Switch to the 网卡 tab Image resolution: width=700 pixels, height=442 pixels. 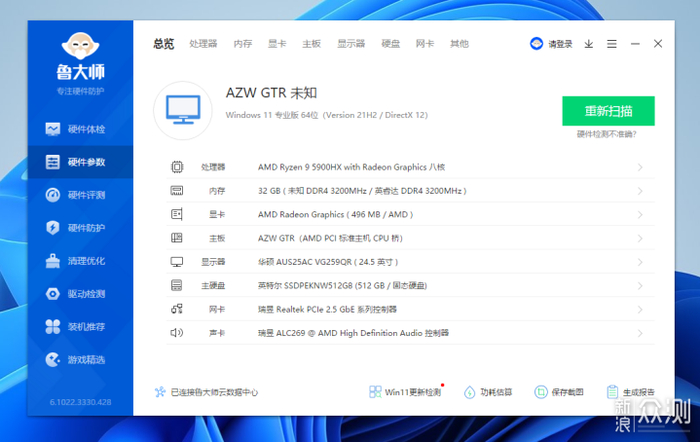click(x=425, y=44)
